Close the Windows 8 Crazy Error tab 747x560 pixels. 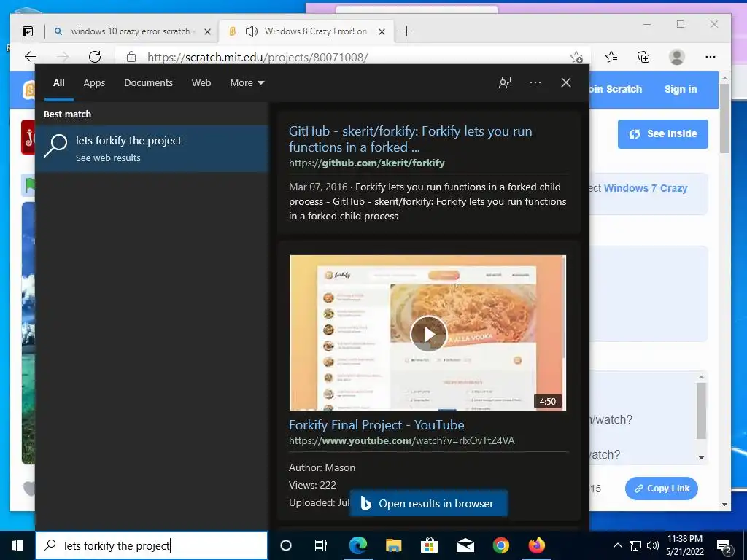(x=382, y=31)
